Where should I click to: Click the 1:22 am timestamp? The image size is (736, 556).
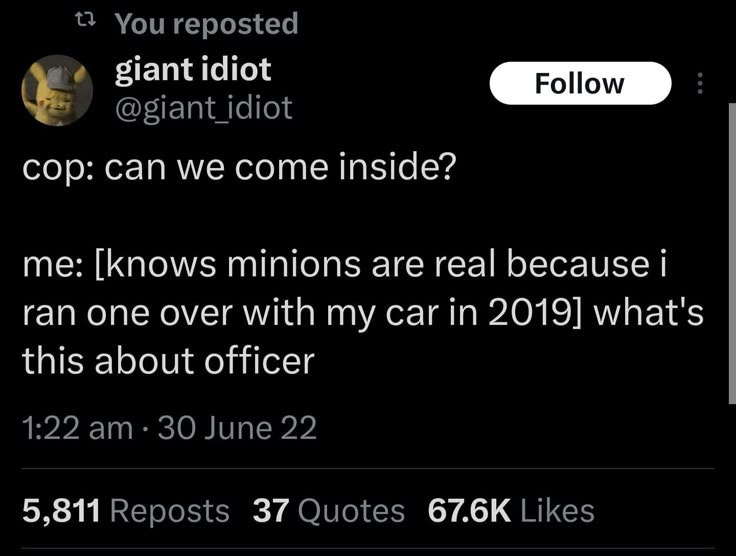77,429
